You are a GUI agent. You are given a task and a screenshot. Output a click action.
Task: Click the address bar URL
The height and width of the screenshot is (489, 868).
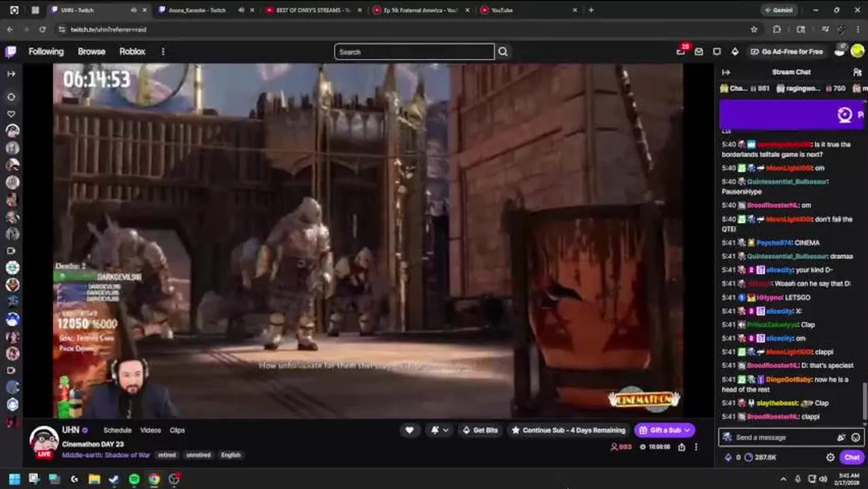(109, 29)
